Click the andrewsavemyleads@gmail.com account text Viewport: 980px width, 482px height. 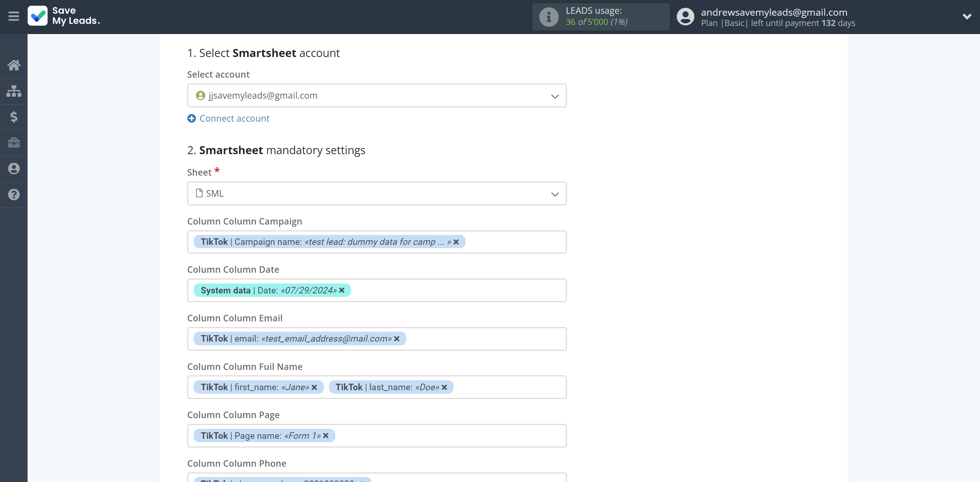click(x=774, y=12)
